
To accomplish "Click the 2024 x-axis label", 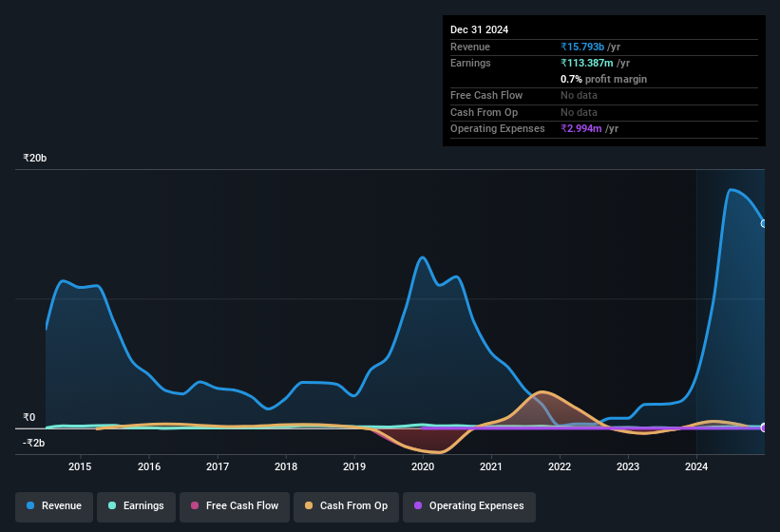I will coord(696,466).
